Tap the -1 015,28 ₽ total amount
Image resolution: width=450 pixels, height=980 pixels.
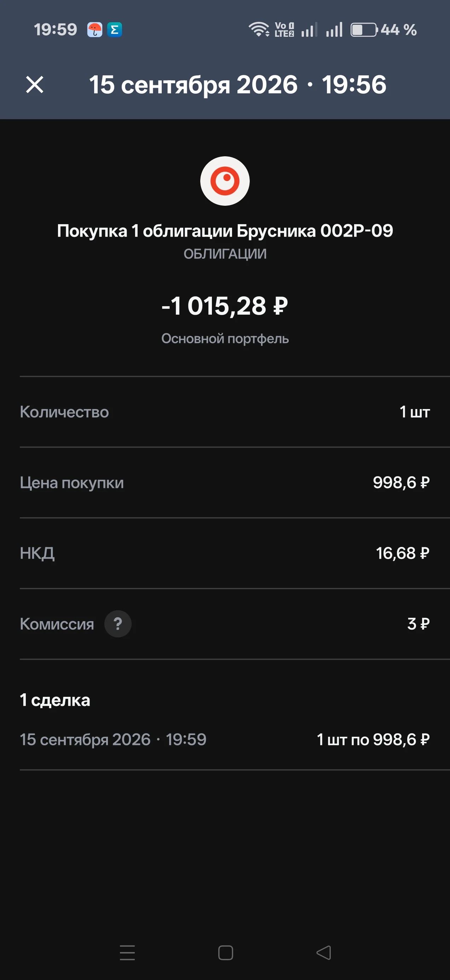pos(225,306)
